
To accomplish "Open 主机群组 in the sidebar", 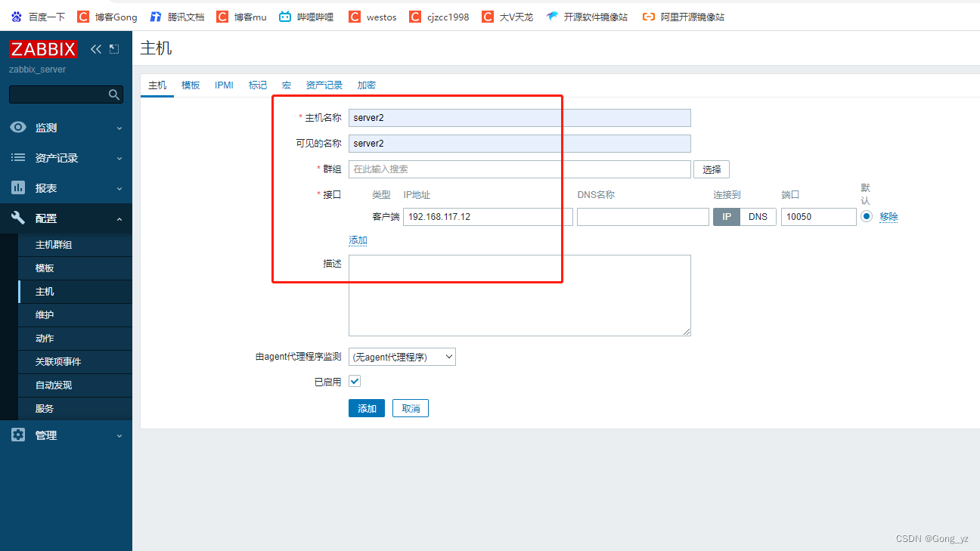I will pos(75,245).
